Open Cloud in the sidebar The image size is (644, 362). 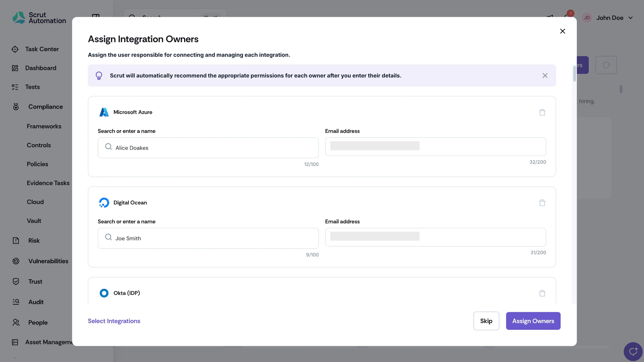pos(35,202)
